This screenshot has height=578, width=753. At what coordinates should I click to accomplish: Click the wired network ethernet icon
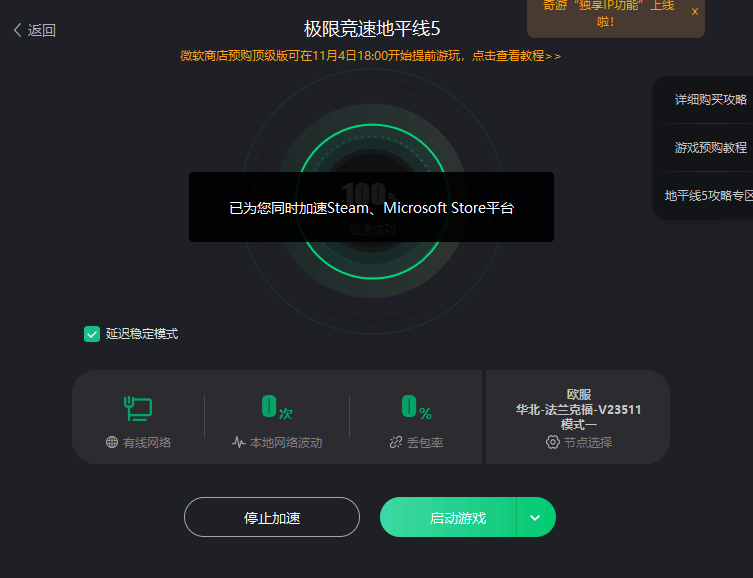138,409
